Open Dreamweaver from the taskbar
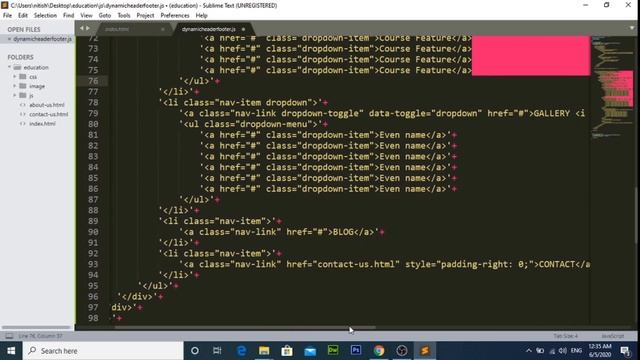 click(x=333, y=351)
